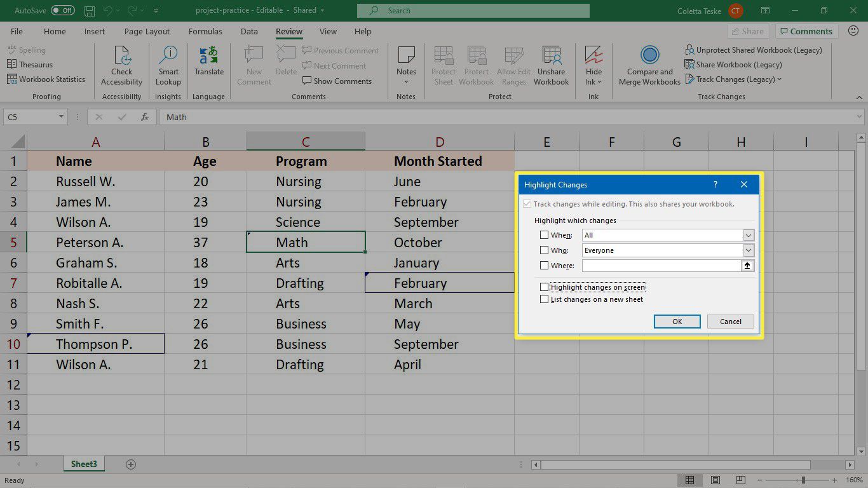Click the Select All corner triangle

(x=18, y=141)
